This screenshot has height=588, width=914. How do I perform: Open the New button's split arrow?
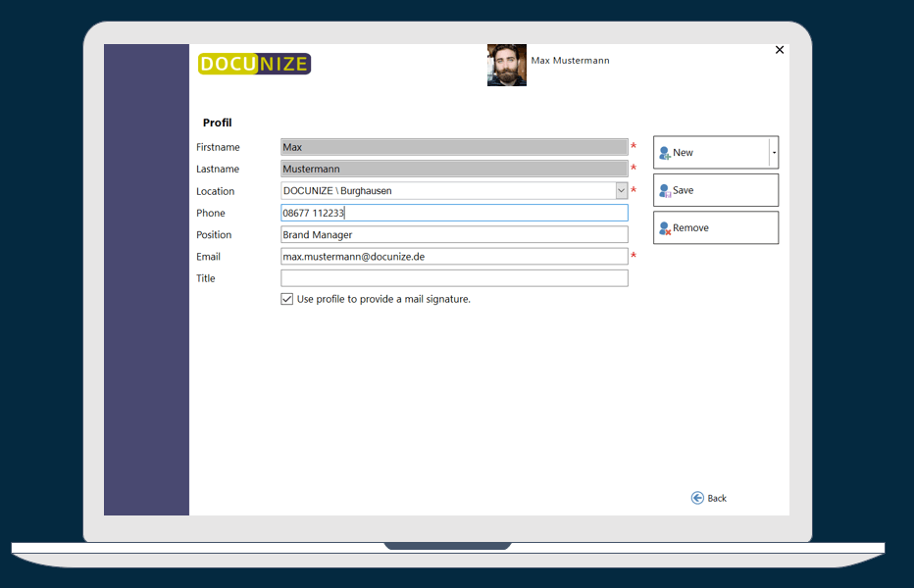[x=774, y=153]
